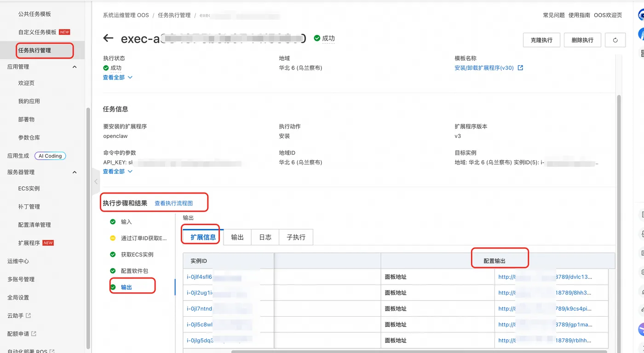Switch to the 输出 tab

click(x=237, y=237)
